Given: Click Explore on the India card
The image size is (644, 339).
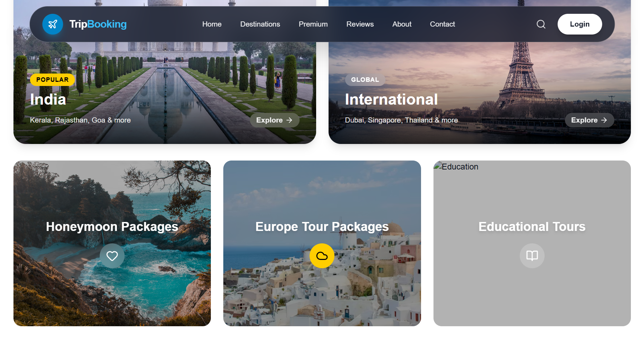Looking at the screenshot, I should pos(274,120).
